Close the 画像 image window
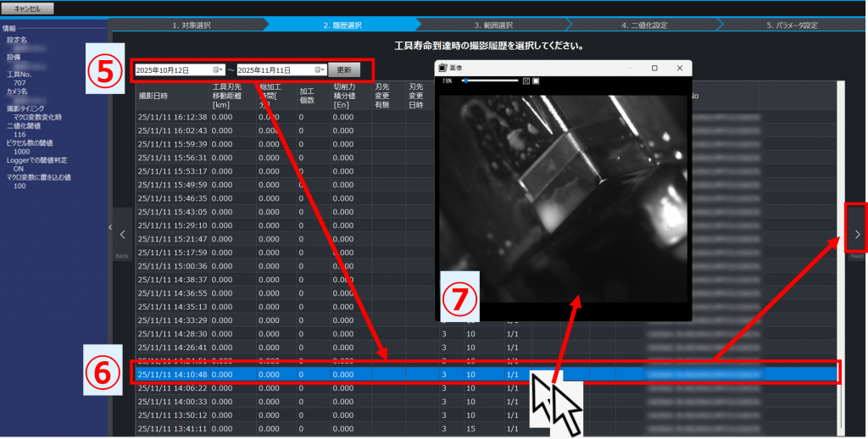Viewport: 868px width, 439px height. [679, 68]
